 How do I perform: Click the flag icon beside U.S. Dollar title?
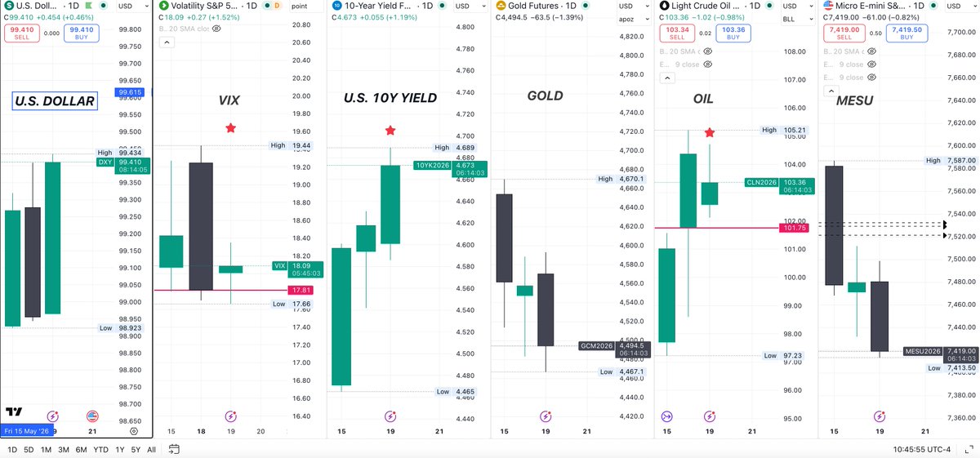tap(87, 6)
